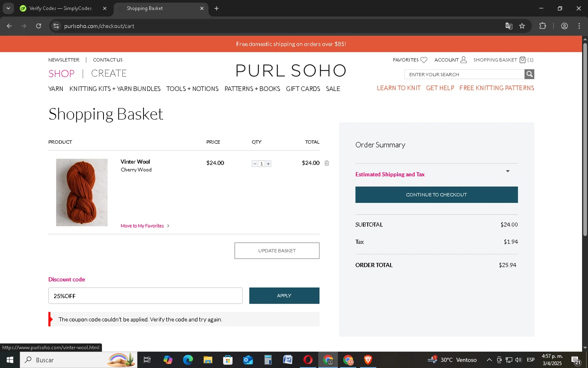Click Continue to Checkout button
588x368 pixels.
[x=436, y=195]
